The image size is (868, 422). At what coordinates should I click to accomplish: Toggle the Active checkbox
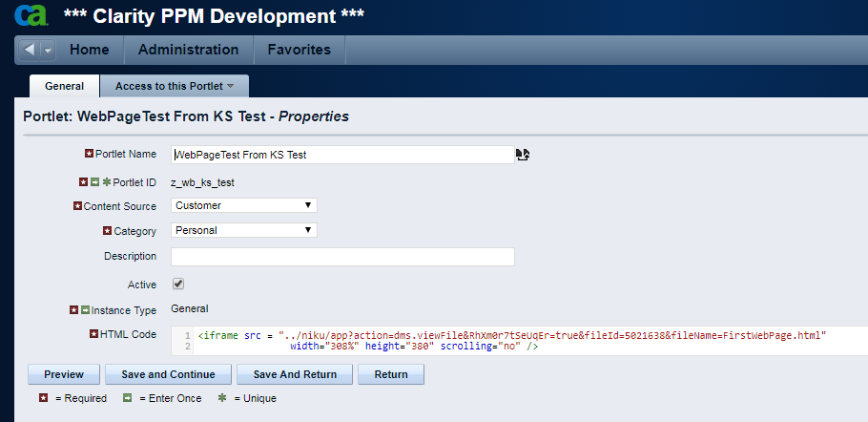(x=178, y=284)
